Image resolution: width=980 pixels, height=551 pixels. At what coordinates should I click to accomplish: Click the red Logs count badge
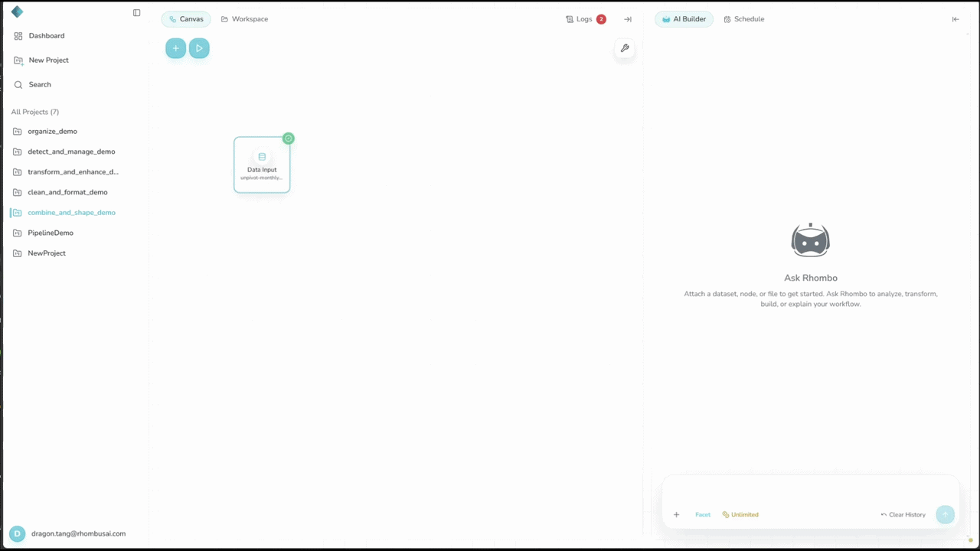pos(601,19)
